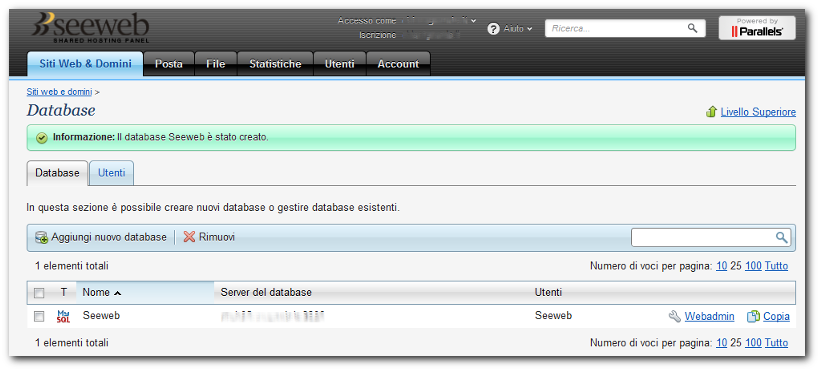Click the Seeweb database name
The height and width of the screenshot is (371, 820).
pos(101,316)
